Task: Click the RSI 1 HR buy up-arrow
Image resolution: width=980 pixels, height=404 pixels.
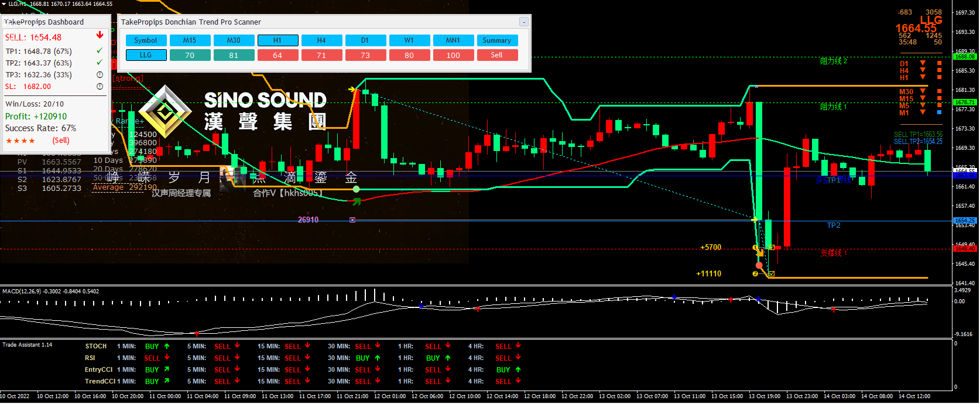Action: (448, 358)
